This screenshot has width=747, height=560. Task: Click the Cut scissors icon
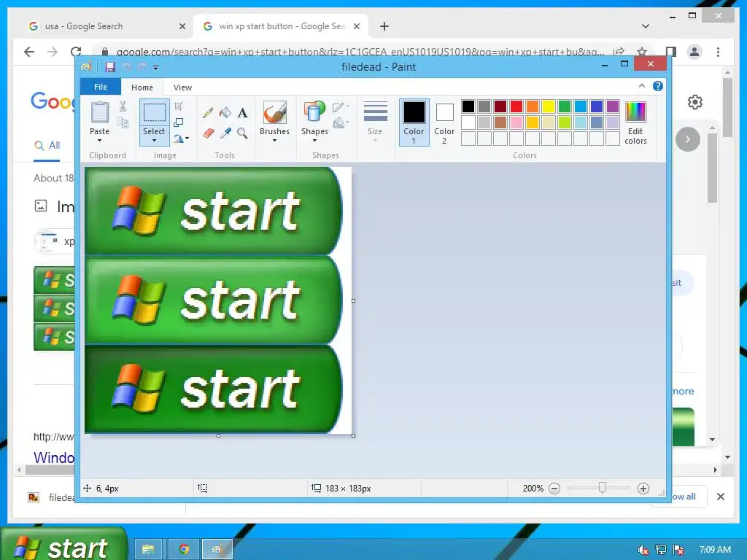(x=123, y=106)
